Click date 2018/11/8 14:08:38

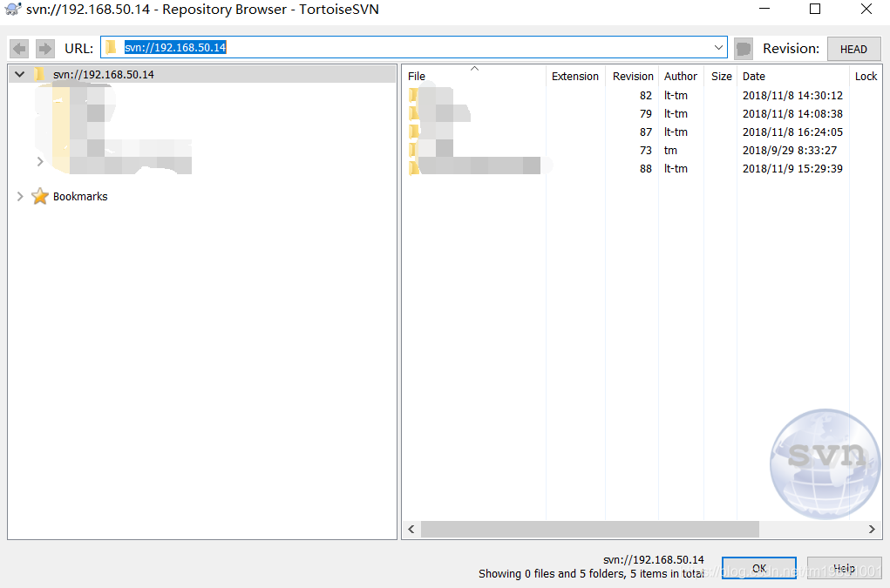(x=792, y=113)
